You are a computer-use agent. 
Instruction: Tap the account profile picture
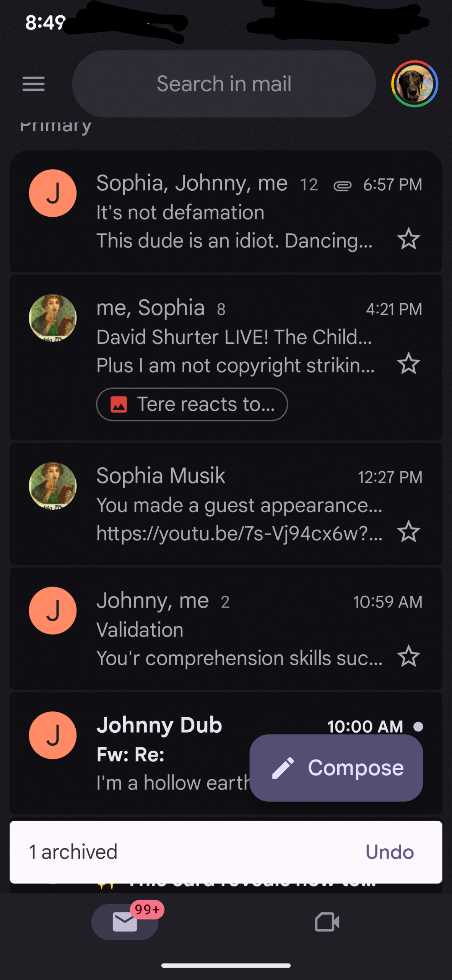tap(414, 84)
